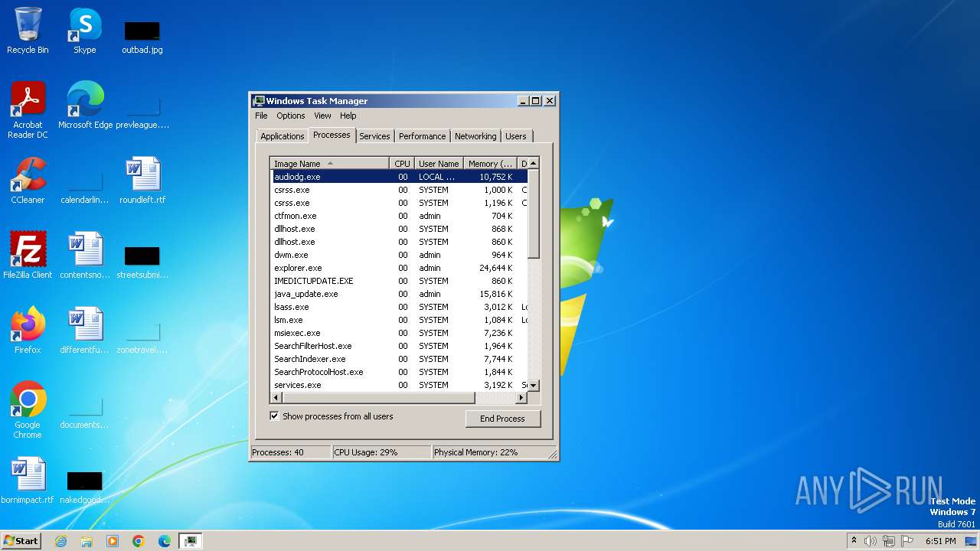Toggle Show processes from all users
The height and width of the screenshot is (551, 980).
tap(274, 416)
